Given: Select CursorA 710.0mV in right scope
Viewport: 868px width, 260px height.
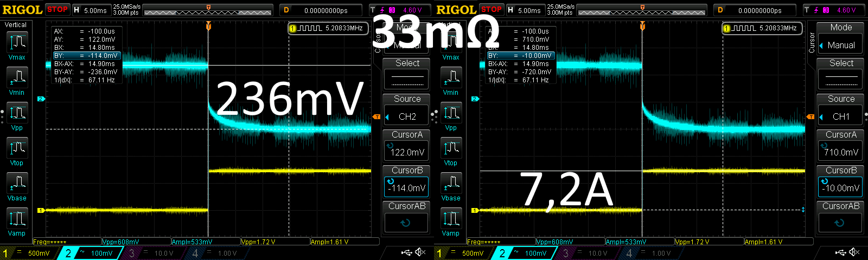Looking at the screenshot, I should click(x=841, y=152).
